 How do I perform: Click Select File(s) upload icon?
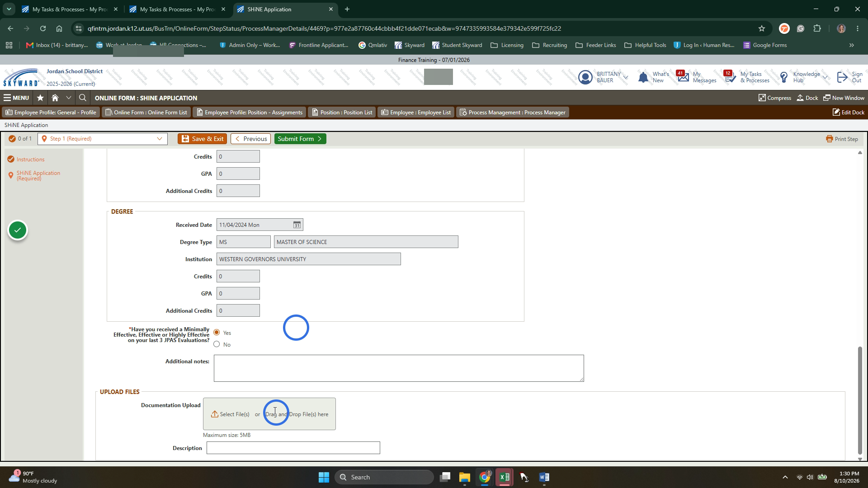(x=215, y=414)
